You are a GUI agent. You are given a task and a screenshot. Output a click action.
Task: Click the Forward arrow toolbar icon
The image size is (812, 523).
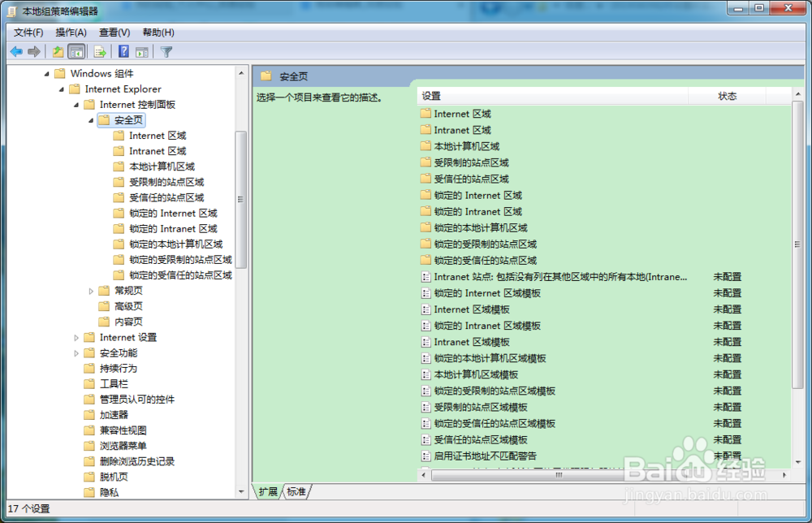coord(33,52)
